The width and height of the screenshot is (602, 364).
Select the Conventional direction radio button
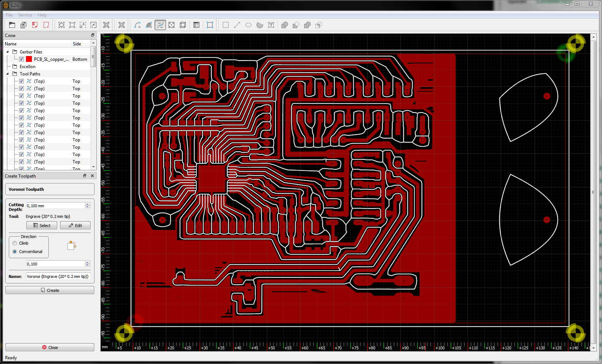tap(15, 252)
